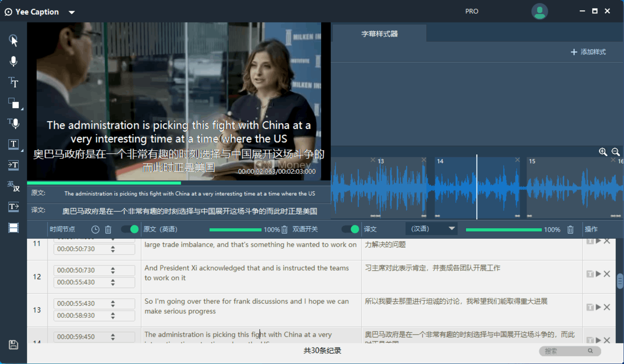Zoom in on the audio waveform
Image resolution: width=624 pixels, height=364 pixels.
point(603,152)
